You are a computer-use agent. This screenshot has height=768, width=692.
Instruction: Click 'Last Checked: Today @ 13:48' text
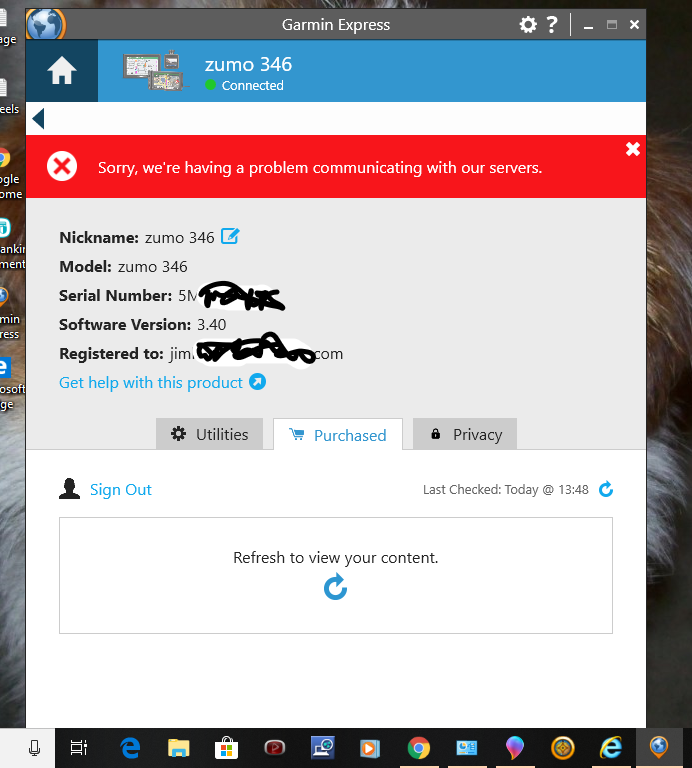506,489
